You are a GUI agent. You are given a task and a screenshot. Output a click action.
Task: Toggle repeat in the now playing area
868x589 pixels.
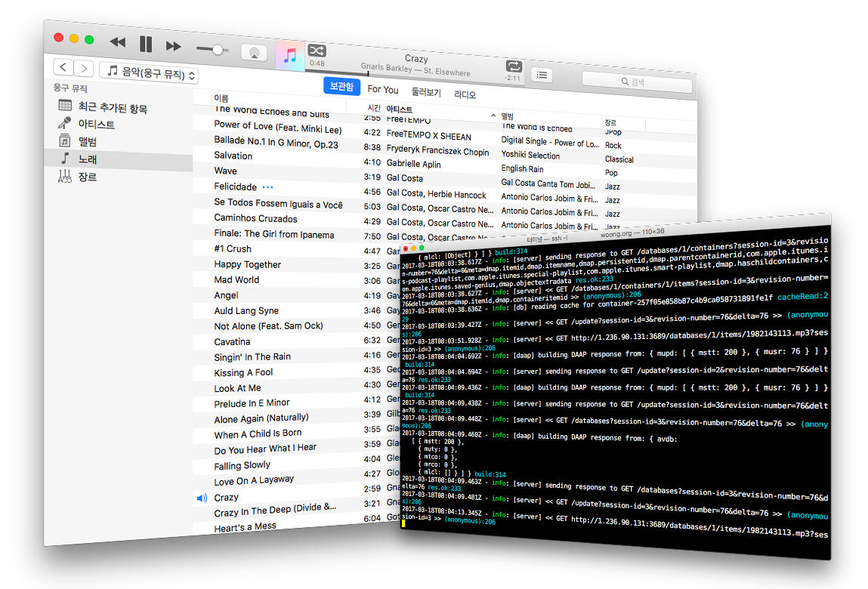point(514,66)
